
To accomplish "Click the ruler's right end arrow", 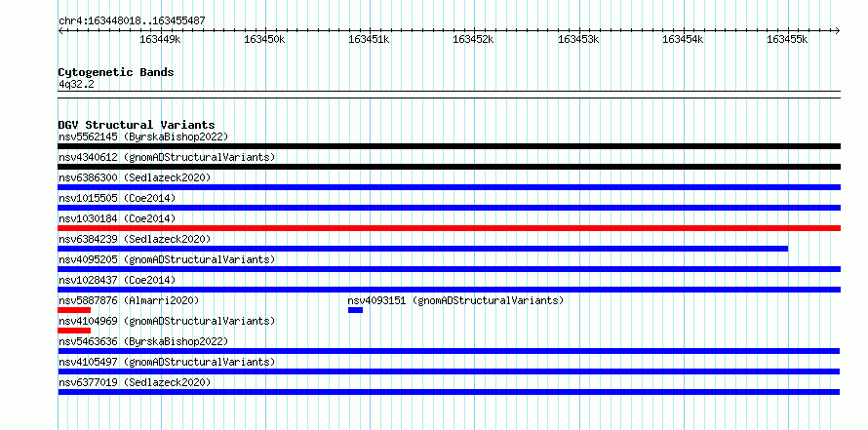I will click(x=838, y=30).
